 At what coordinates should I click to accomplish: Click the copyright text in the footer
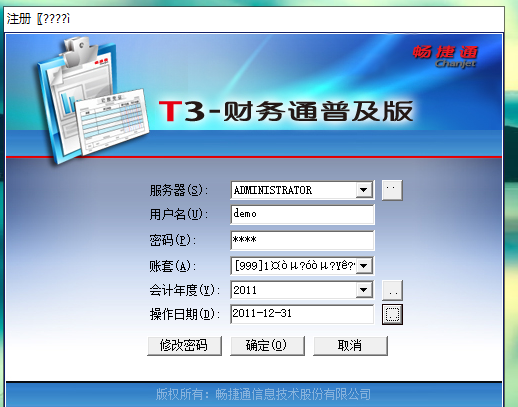point(263,394)
